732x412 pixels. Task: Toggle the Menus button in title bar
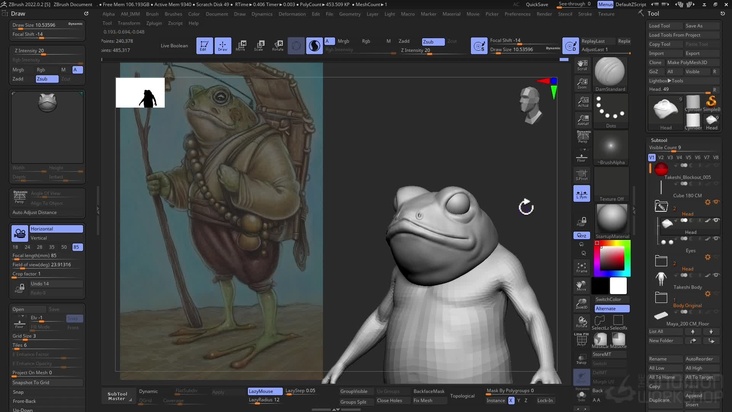pos(605,4)
